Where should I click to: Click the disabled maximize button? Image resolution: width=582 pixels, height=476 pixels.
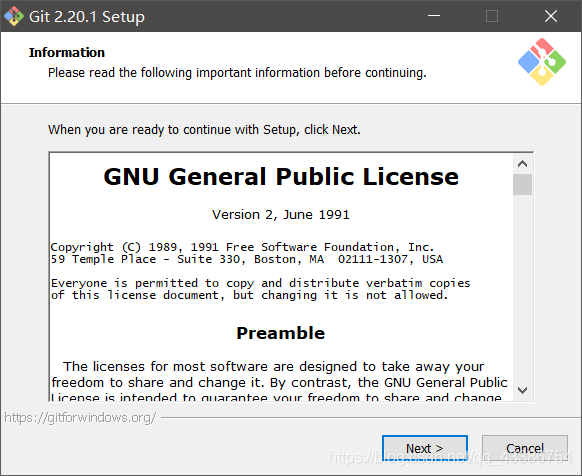coord(492,16)
